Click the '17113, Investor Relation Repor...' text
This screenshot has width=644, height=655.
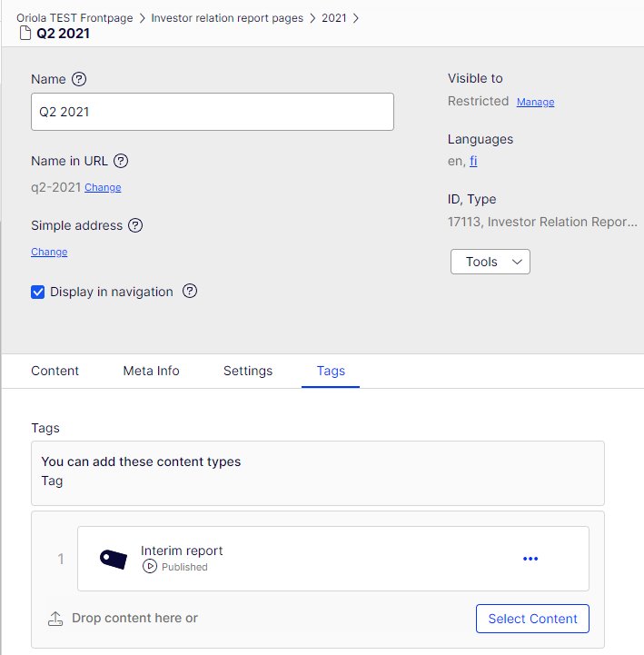542,222
